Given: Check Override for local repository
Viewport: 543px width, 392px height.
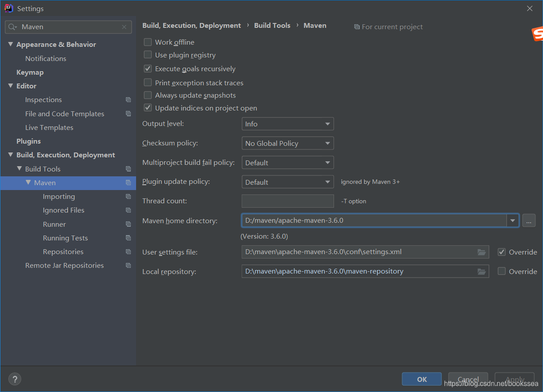Looking at the screenshot, I should tap(501, 271).
